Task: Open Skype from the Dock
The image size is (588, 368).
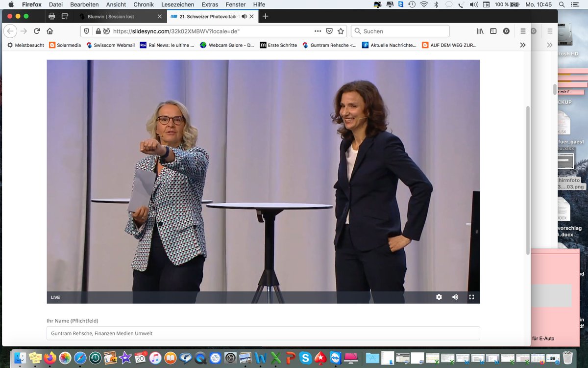Action: 305,358
